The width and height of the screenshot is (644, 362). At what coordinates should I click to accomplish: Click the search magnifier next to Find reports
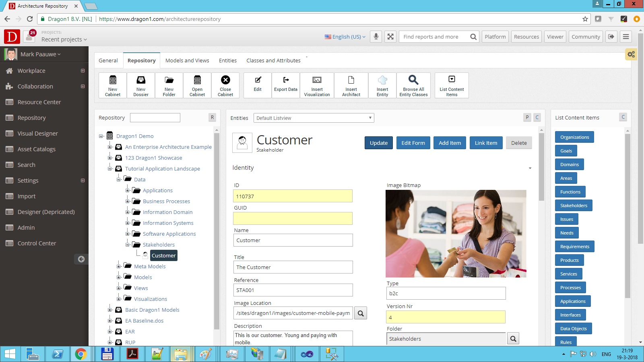[x=473, y=37]
